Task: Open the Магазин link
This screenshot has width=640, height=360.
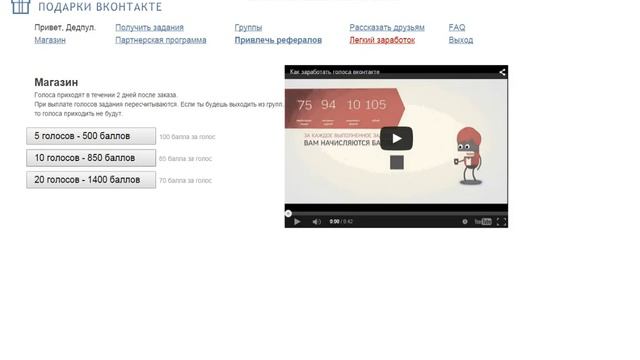Action: click(50, 40)
